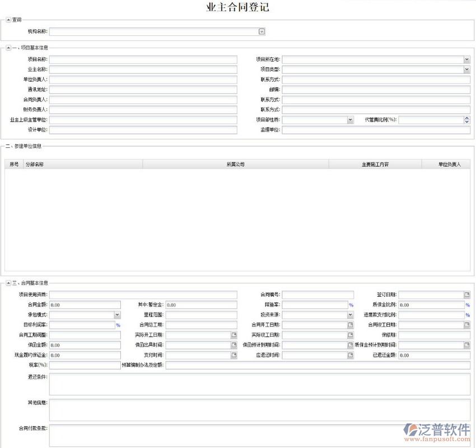This screenshot has height=448, width=476.
Task: Open the 合同开工日期 calendar picker
Action: [351, 325]
